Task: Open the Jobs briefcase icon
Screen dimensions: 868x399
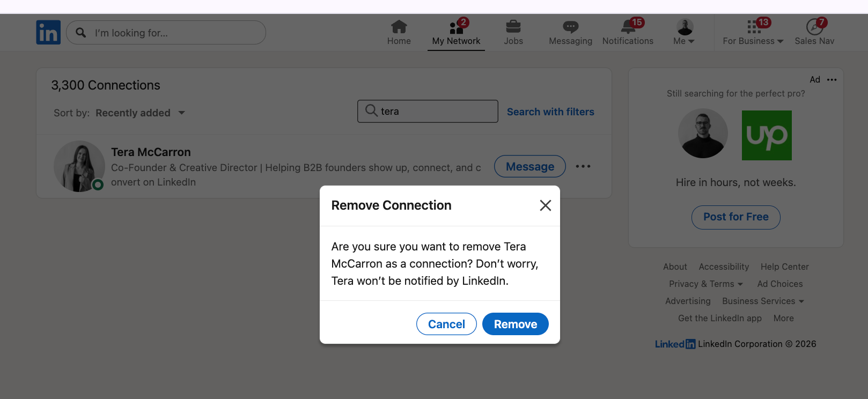Action: coord(513,27)
